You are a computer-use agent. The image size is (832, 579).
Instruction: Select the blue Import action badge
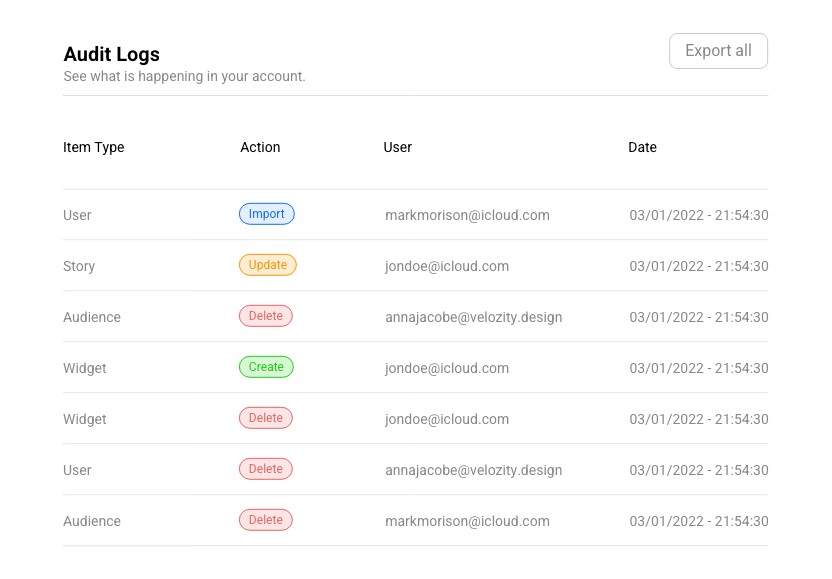267,214
